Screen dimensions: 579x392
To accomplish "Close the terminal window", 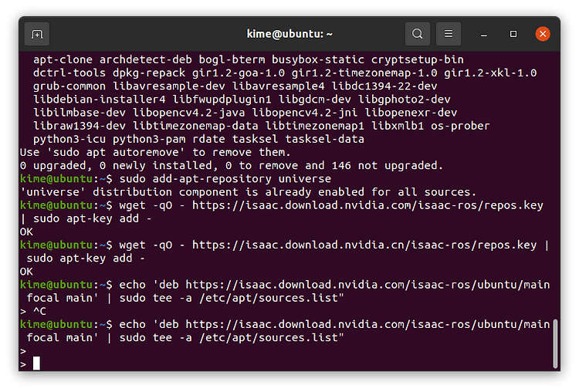I will [543, 34].
